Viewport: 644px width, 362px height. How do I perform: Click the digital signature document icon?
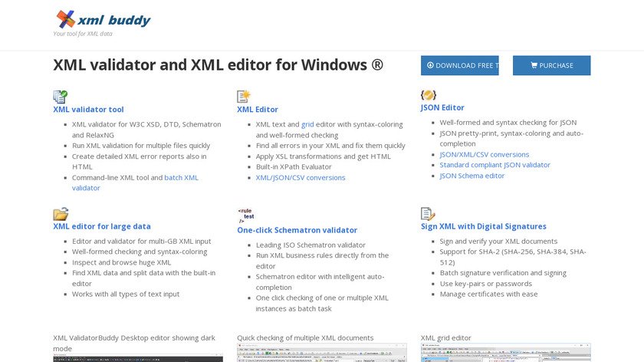428,214
